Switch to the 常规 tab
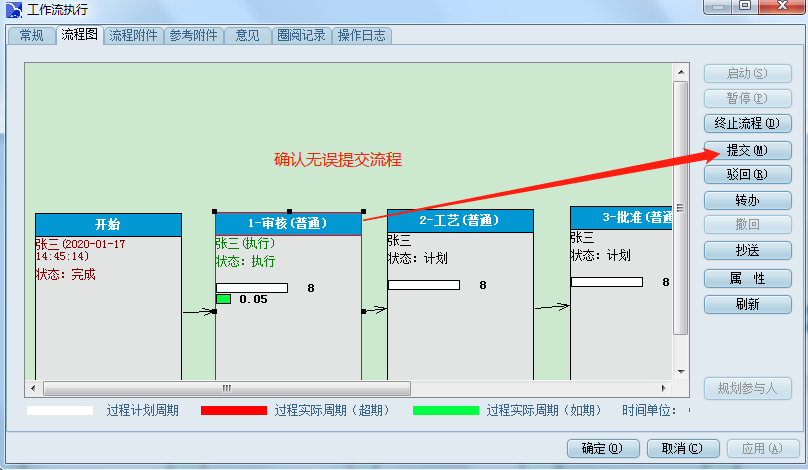This screenshot has height=470, width=808. pyautogui.click(x=31, y=35)
